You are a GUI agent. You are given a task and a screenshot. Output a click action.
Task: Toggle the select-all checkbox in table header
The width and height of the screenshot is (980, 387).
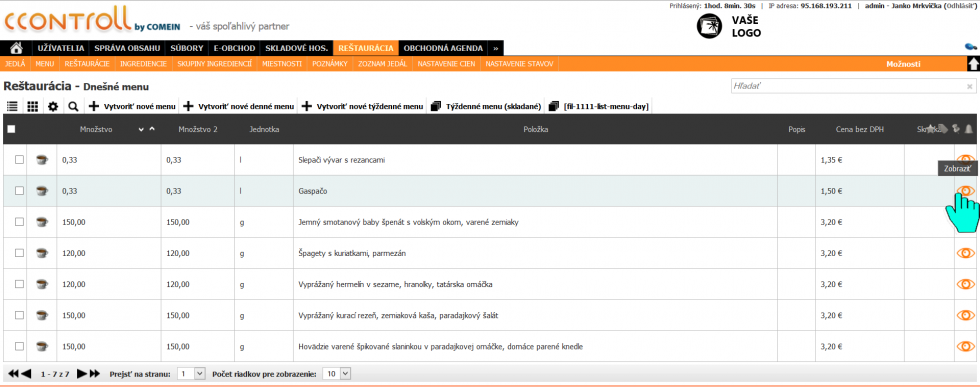(x=11, y=129)
